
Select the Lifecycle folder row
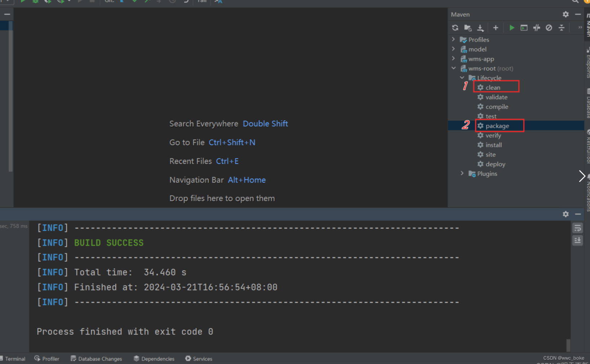click(516, 78)
